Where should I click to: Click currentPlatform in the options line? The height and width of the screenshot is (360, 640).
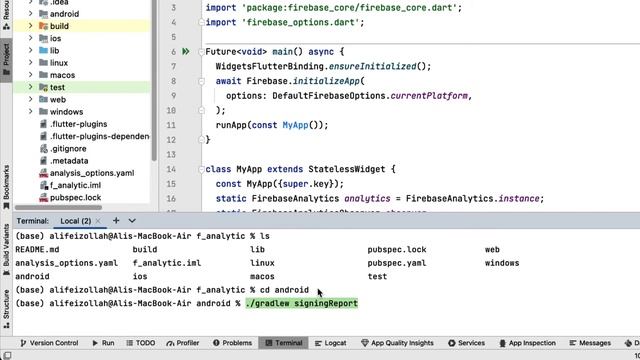coord(429,96)
